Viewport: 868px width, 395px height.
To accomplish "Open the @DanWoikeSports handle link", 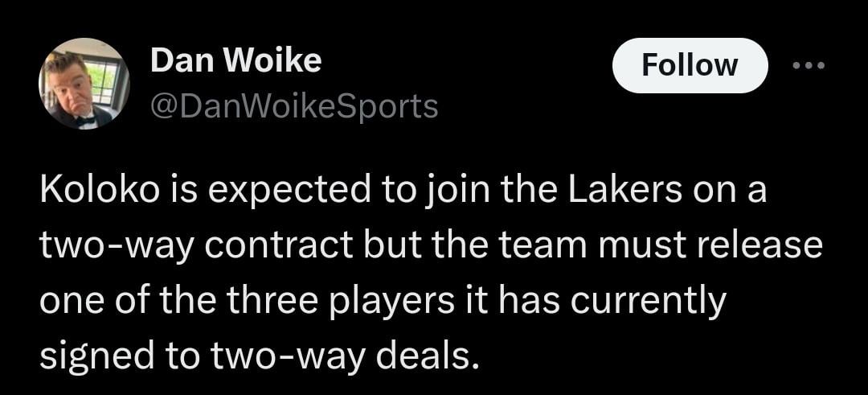I will pyautogui.click(x=294, y=105).
